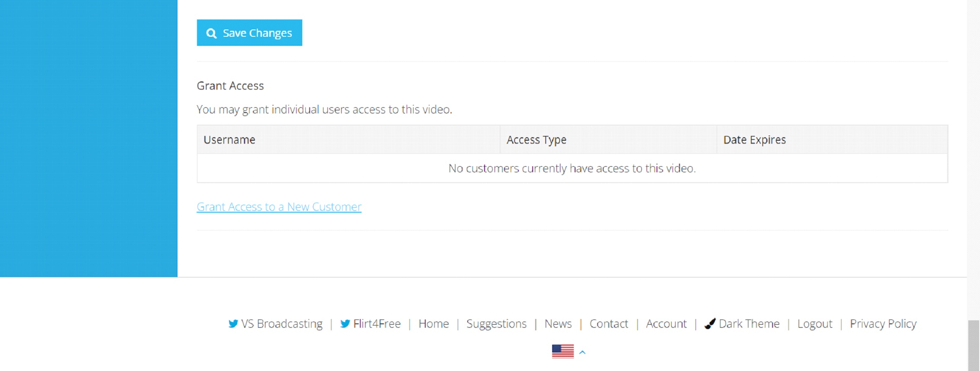The height and width of the screenshot is (371, 980).
Task: Open the Privacy Policy link
Action: [x=883, y=324]
